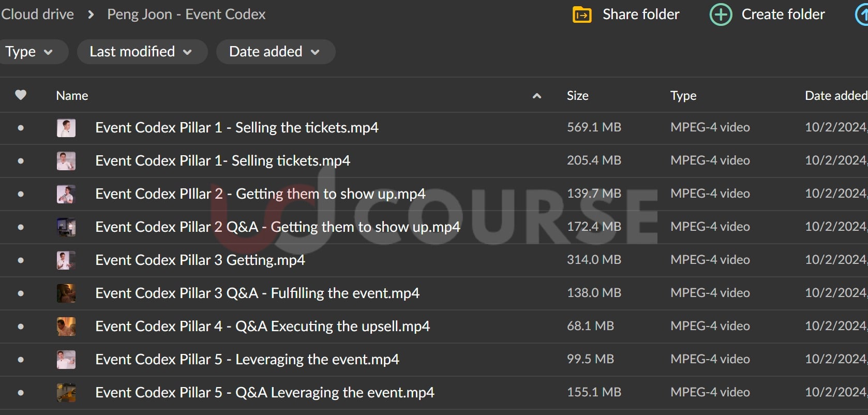This screenshot has width=868, height=415.
Task: Toggle favorite dot for Pillar 1- Selling tickets.mp4
Action: [x=21, y=161]
